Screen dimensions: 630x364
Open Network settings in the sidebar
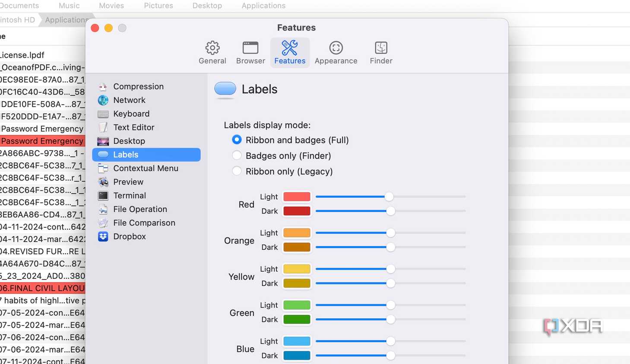click(x=146, y=100)
